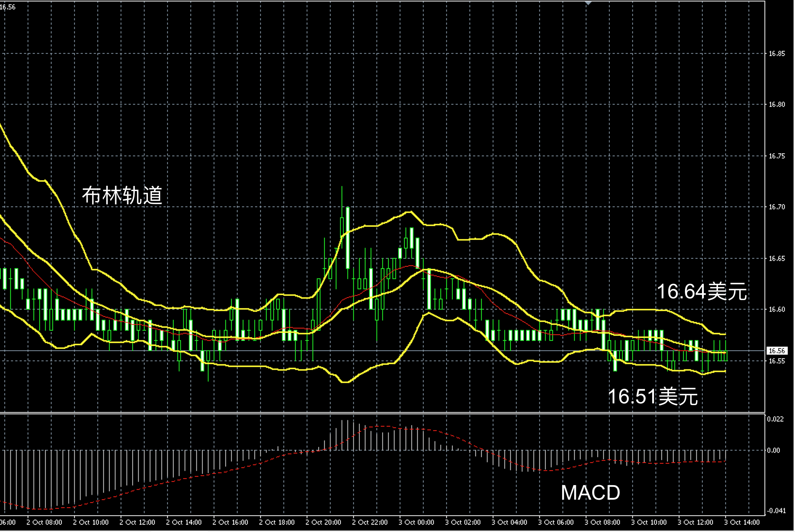Click the 16.70 price axis label
The image size is (795, 532).
pyautogui.click(x=777, y=207)
